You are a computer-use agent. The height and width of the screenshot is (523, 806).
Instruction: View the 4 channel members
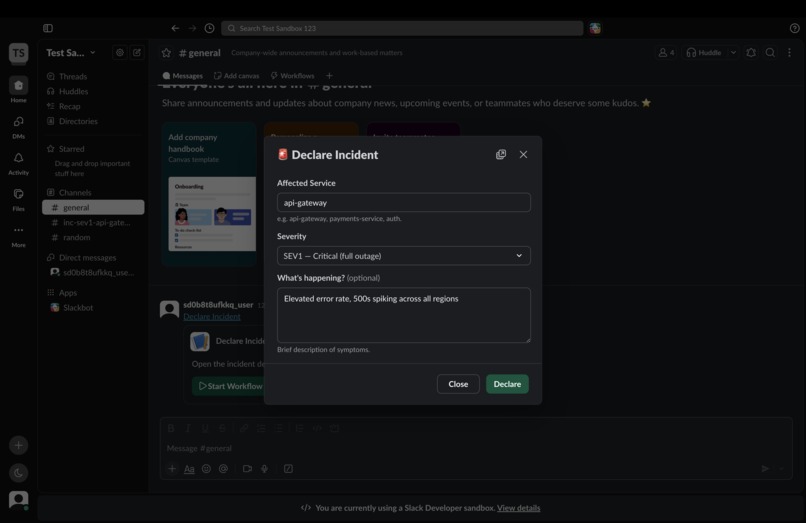[x=666, y=52]
